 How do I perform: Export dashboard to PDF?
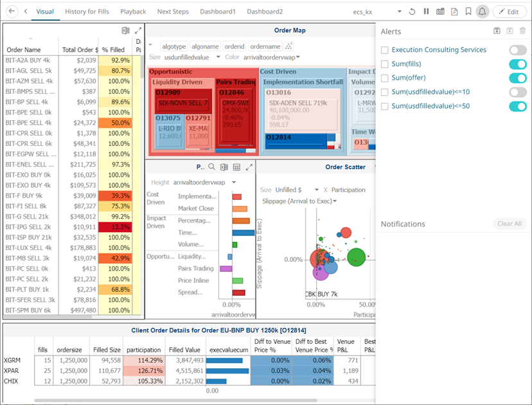(454, 12)
